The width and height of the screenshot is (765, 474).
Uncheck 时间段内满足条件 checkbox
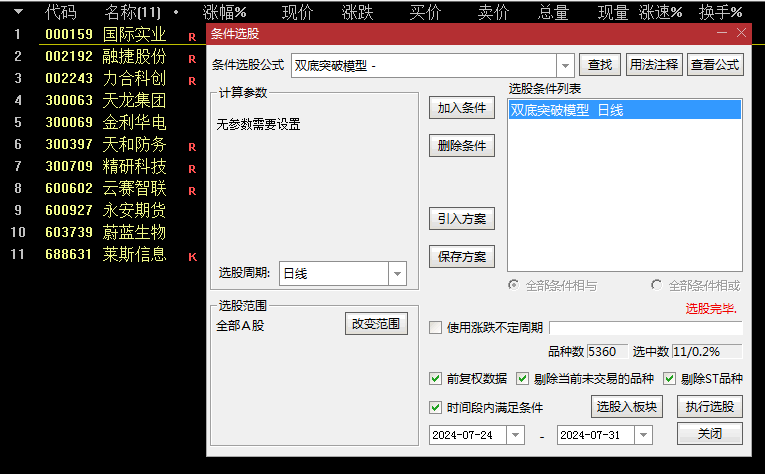point(435,407)
